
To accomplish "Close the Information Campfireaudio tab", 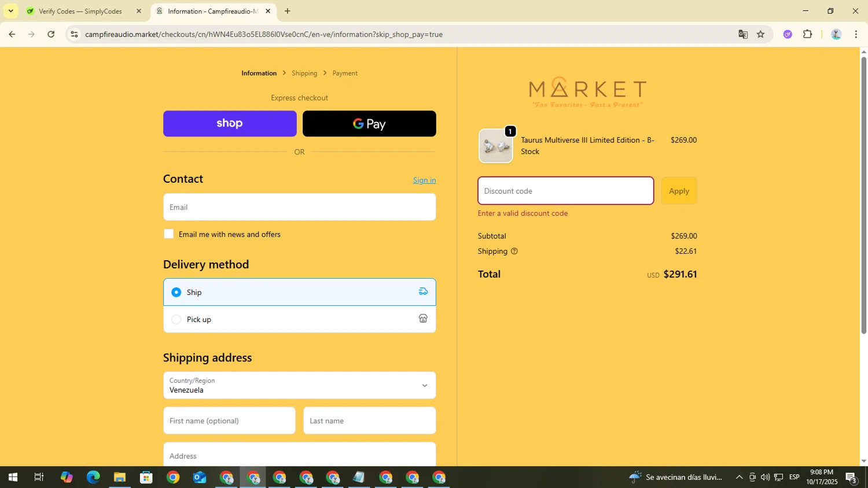I will point(268,11).
